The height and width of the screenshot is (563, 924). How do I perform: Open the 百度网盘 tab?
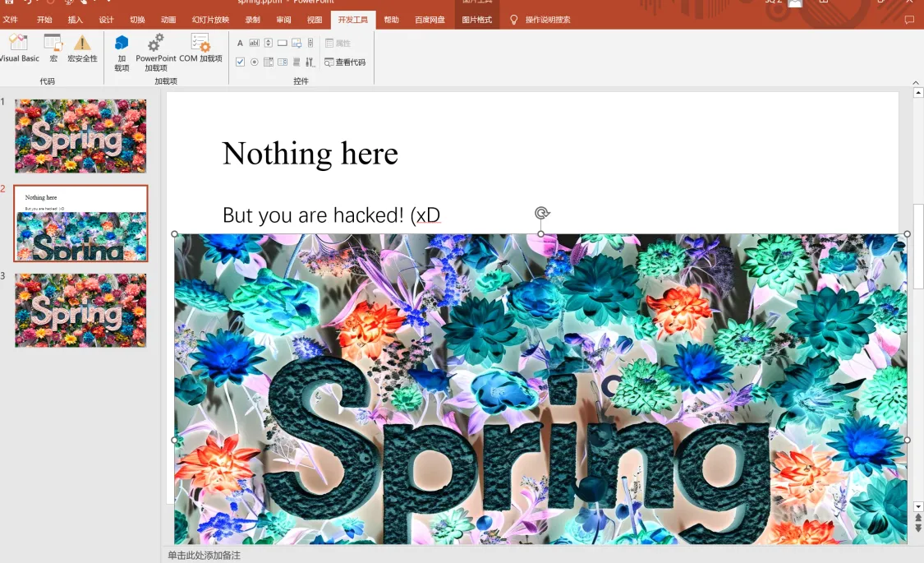(x=430, y=20)
